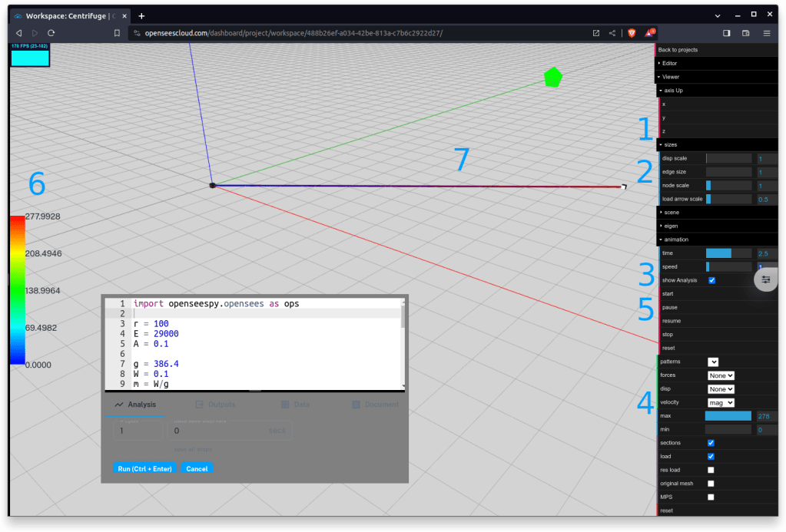Screen dimensions: 786x532
Task: Enable the original mesh checkbox
Action: coord(711,484)
